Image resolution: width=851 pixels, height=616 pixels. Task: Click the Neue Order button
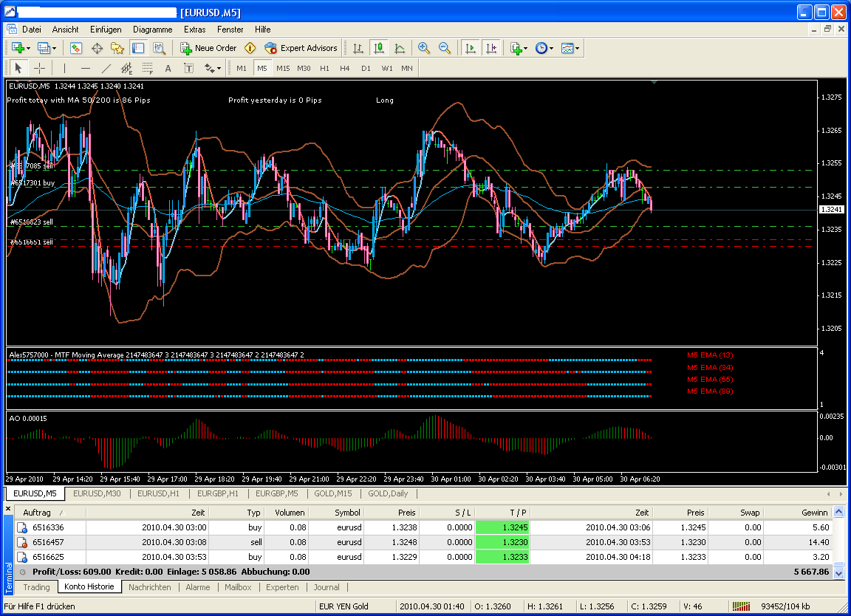click(208, 48)
